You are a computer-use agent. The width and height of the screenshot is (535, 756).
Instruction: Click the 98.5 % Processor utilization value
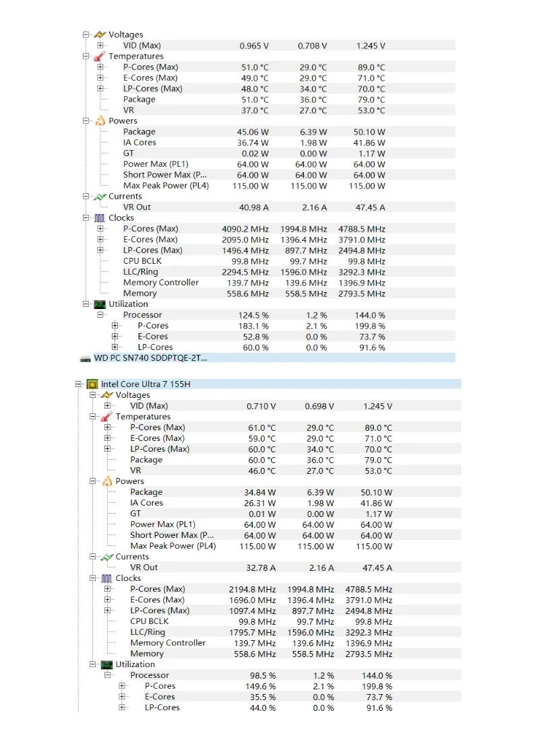pyautogui.click(x=263, y=675)
